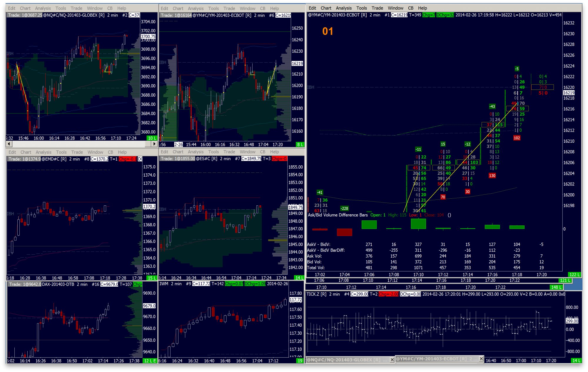Viewport: 588px width, 372px height.
Task: Open Analysis menu in YM footprint window
Action: tap(343, 8)
